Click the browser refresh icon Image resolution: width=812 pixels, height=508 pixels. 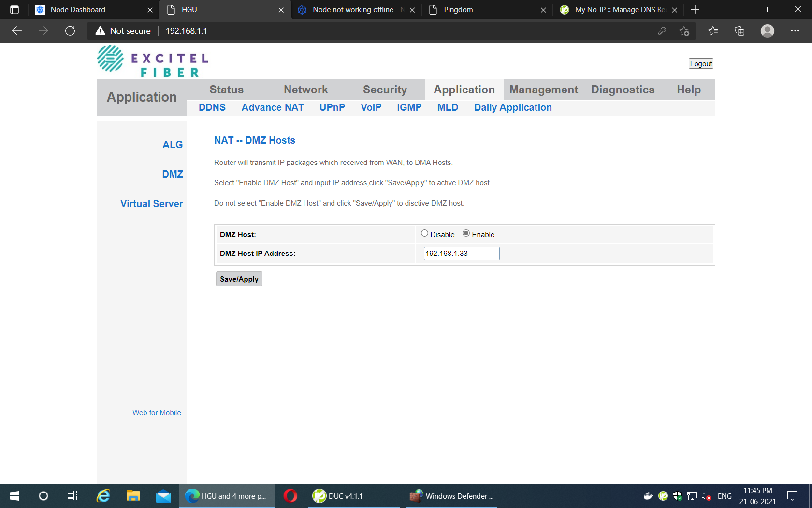(x=70, y=31)
